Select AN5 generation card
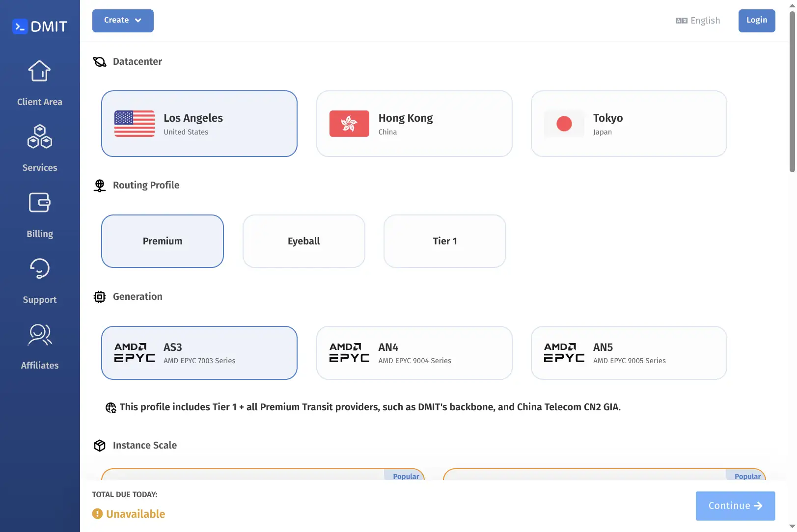 point(629,353)
